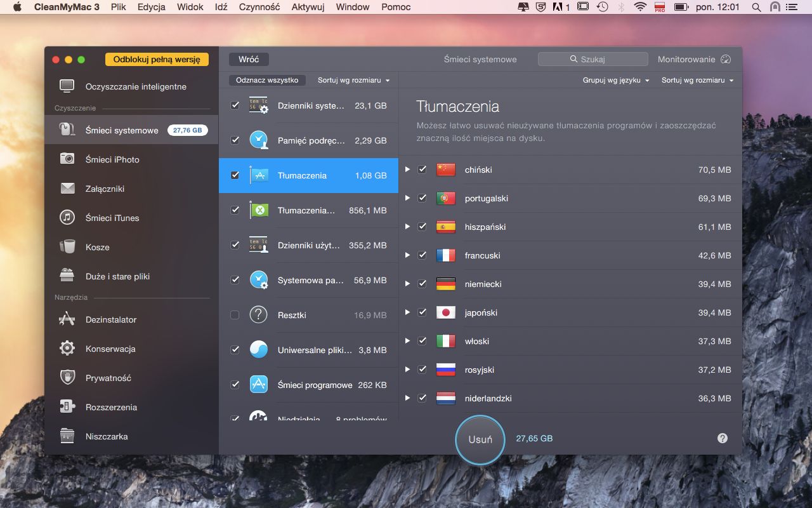Open Grupuj wg języku dropdown

(616, 80)
